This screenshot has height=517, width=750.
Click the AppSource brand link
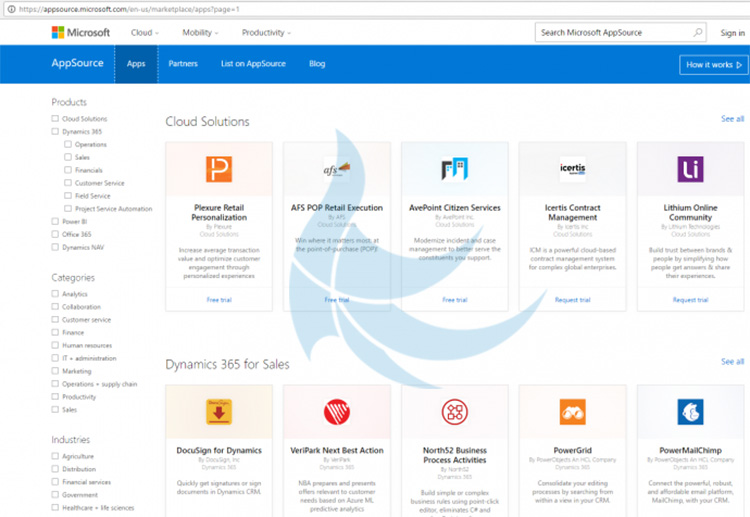77,63
